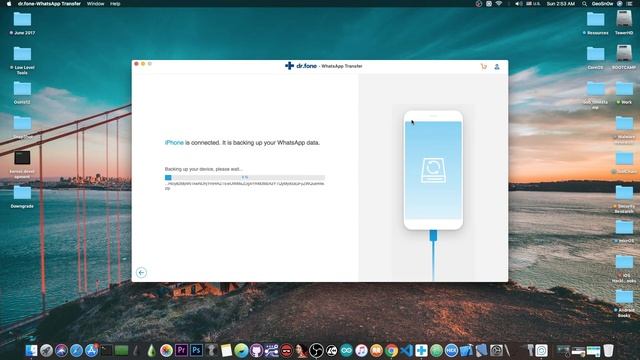Open Notification Center in menu bar
Screen dimensions: 640x360
tap(630, 4)
